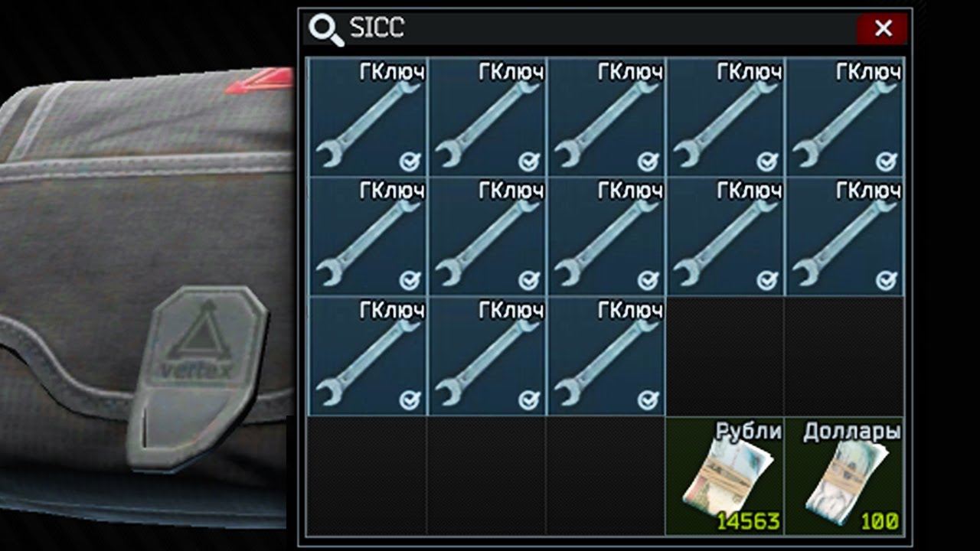980x551 pixels.
Task: Click checkmark badge on middle-row fifth wrench
Action: (887, 281)
